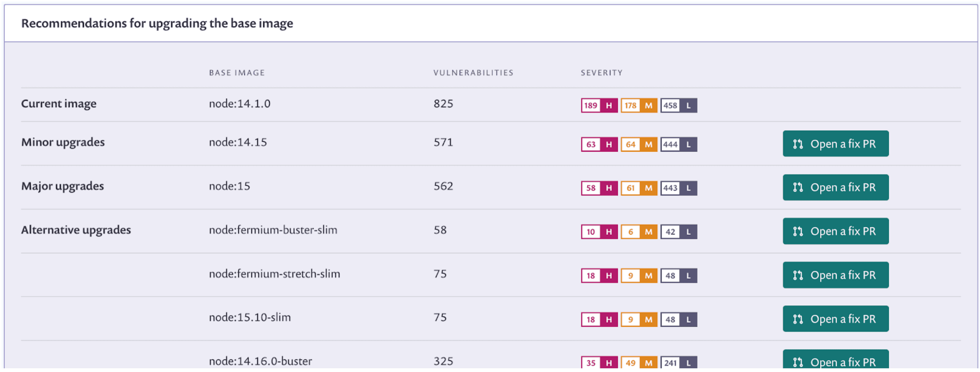980x372 pixels.
Task: Click the Vulnerabilities column header
Action: [x=473, y=73]
